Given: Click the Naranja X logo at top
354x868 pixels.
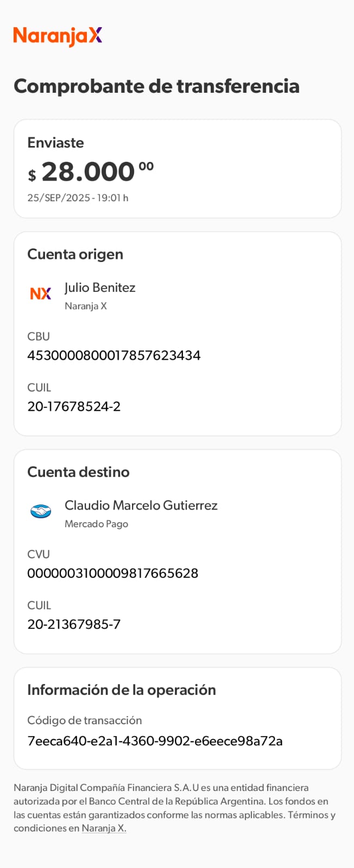Looking at the screenshot, I should [58, 36].
